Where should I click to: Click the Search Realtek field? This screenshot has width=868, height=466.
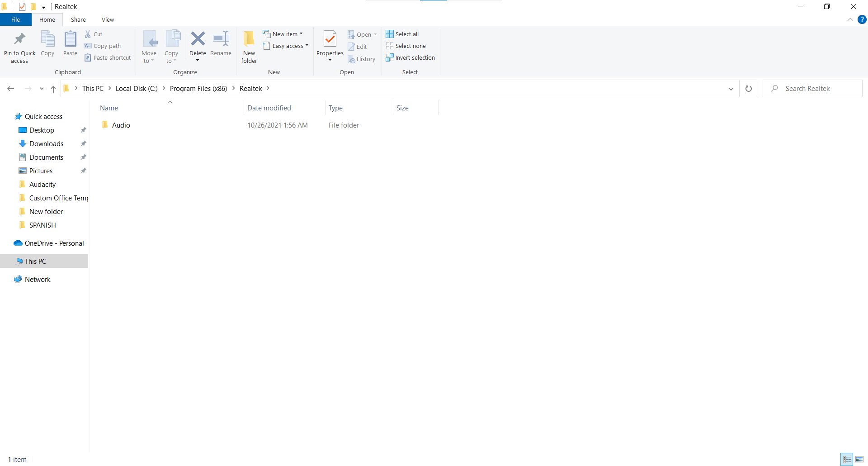[x=812, y=89]
